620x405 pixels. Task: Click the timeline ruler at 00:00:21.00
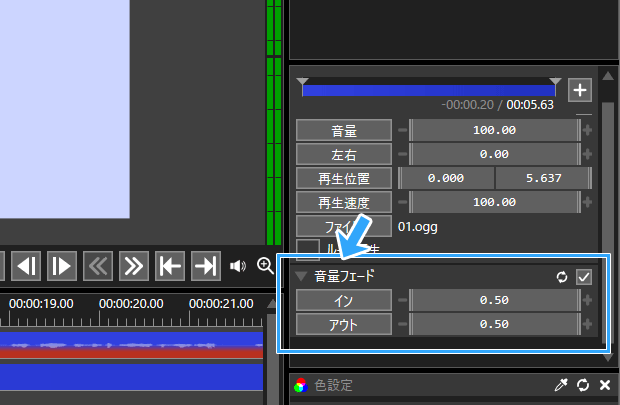click(221, 304)
